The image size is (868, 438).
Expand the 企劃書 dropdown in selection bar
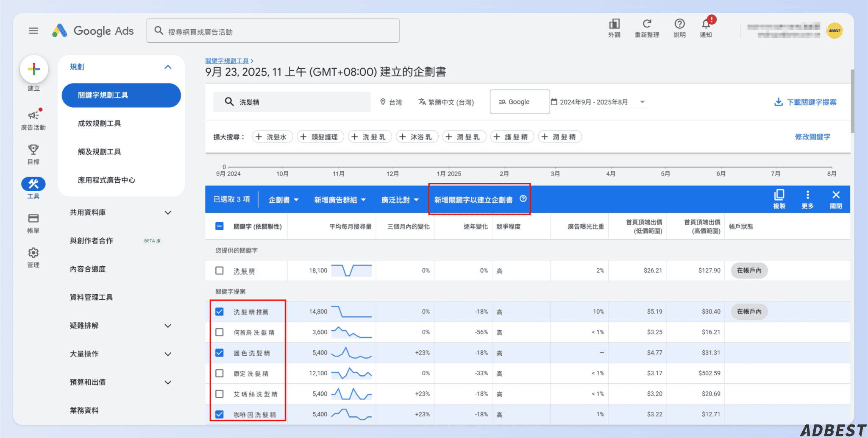point(283,200)
